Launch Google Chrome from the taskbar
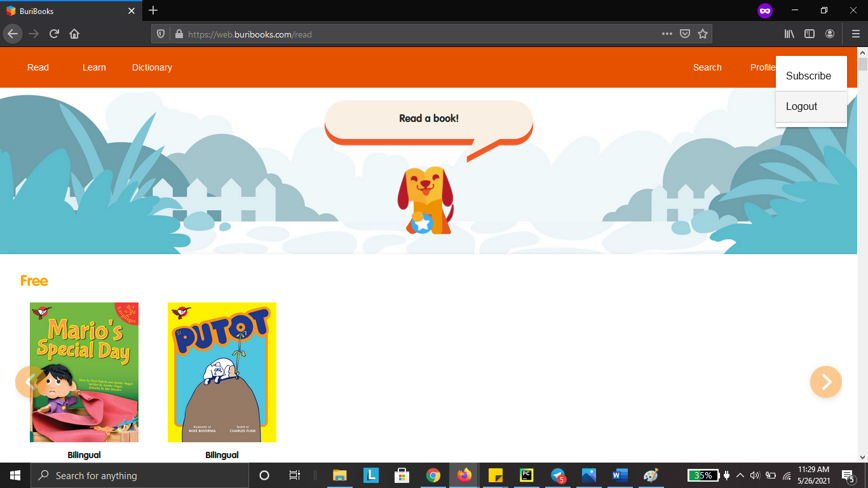 click(x=433, y=475)
